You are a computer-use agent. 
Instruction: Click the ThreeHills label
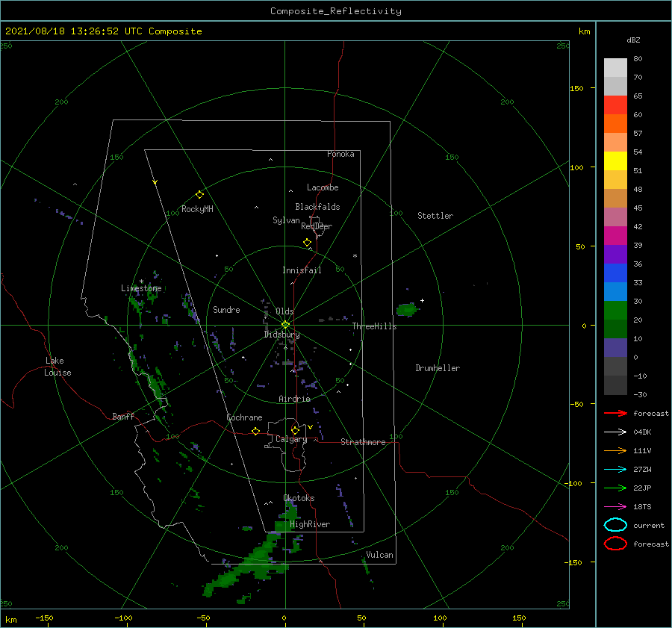coord(375,326)
